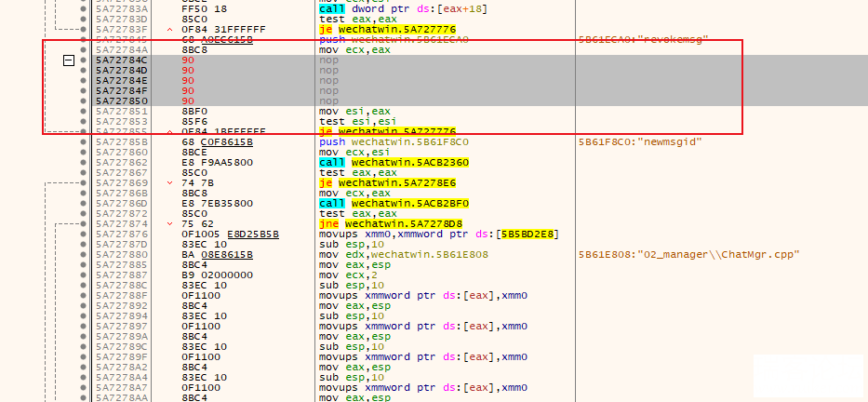Select address 5A72784E nop row
Screen dimensions: 868x402
(121, 80)
